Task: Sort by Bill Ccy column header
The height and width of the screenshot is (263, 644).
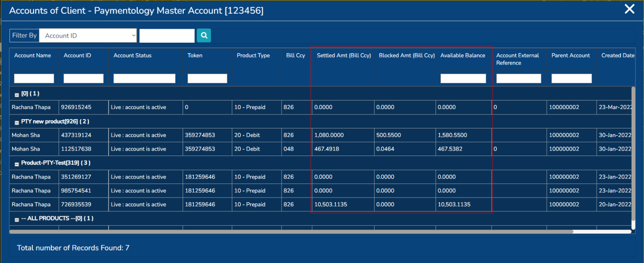Action: [x=296, y=55]
